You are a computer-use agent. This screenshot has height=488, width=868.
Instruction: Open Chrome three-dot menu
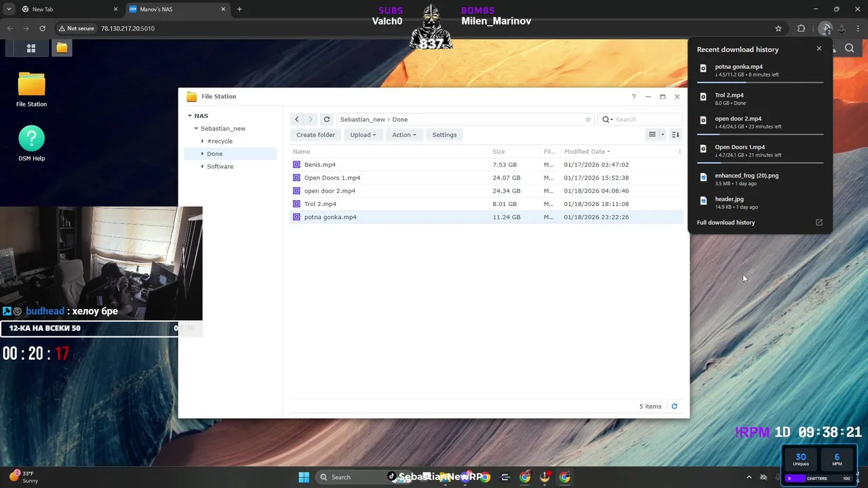click(x=858, y=28)
